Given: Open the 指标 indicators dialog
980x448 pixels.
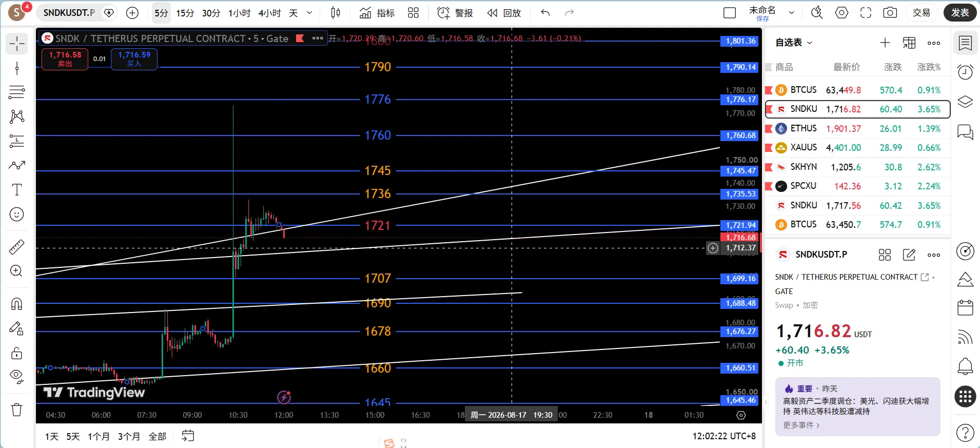Looking at the screenshot, I should pyautogui.click(x=377, y=13).
